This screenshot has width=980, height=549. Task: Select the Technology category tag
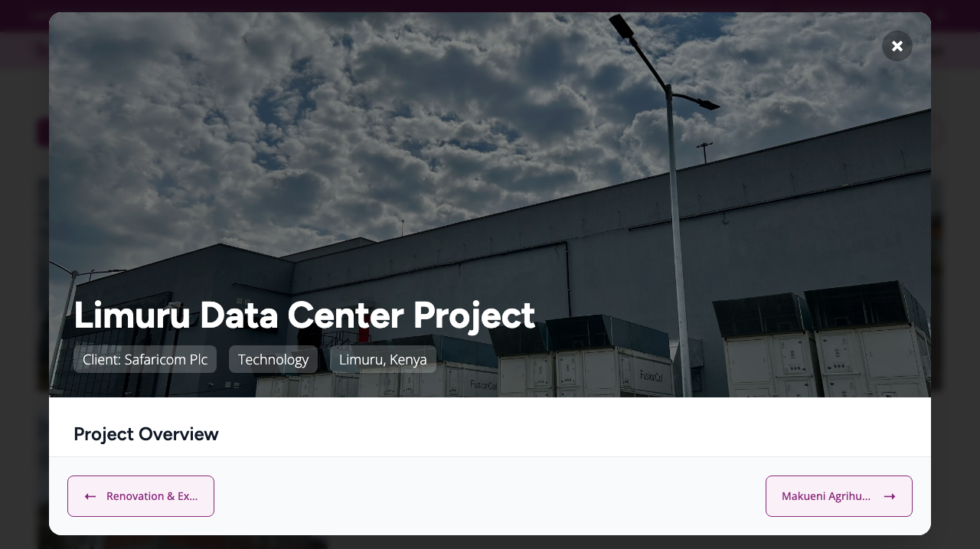click(x=273, y=359)
